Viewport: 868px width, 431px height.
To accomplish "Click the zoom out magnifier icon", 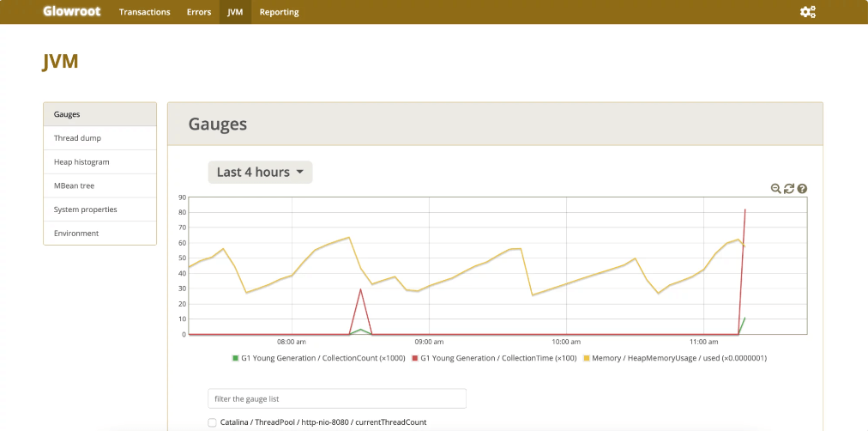I will tap(775, 189).
